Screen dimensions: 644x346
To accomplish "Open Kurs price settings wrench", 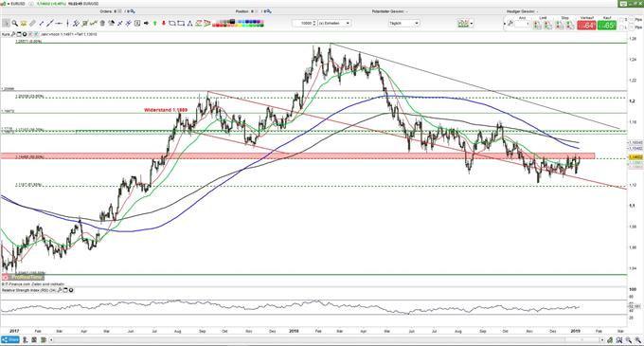I will [13, 34].
